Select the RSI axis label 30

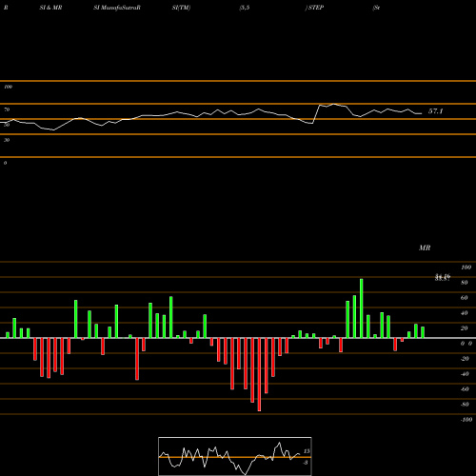7,140
